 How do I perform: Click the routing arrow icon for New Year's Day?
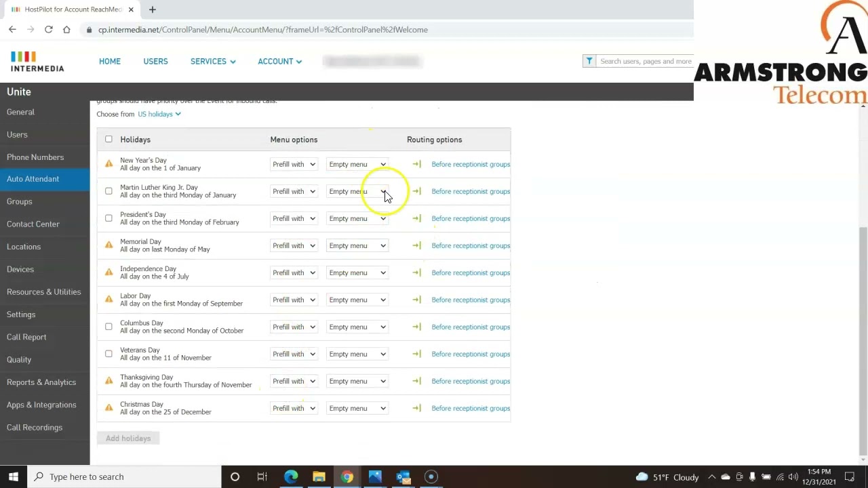[416, 164]
